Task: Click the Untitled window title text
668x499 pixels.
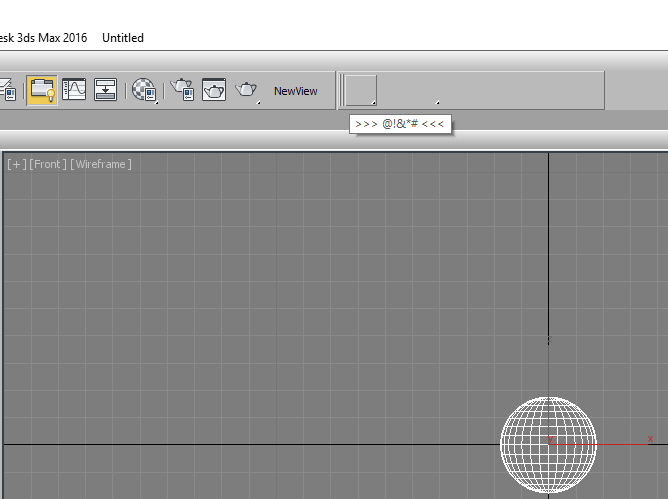Action: [x=123, y=38]
